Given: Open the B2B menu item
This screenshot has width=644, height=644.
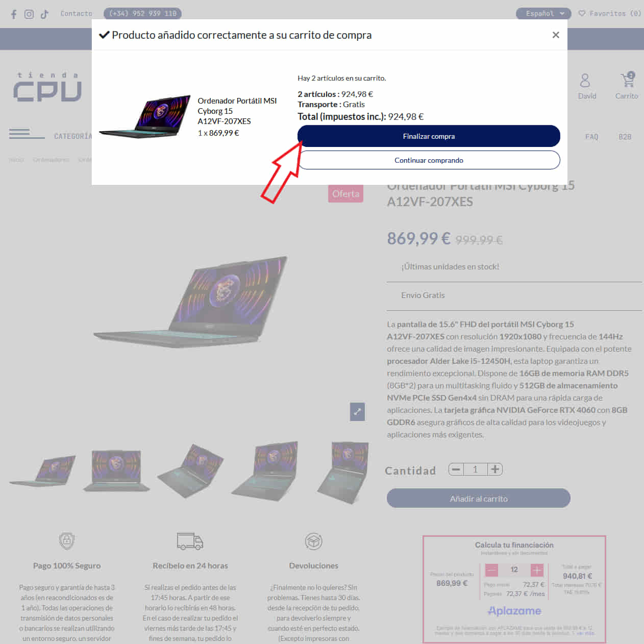Looking at the screenshot, I should pyautogui.click(x=625, y=137).
